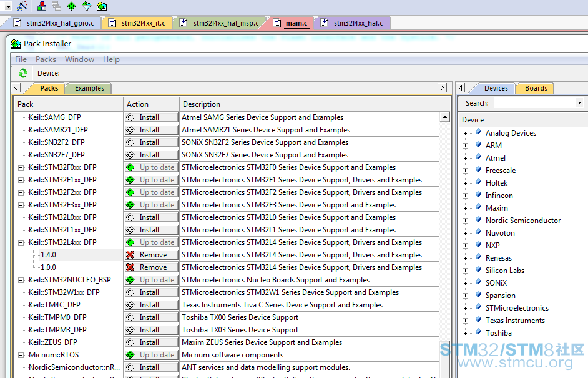Install the Keil::ZEUS_DFP pack
The image size is (588, 378).
click(x=151, y=342)
